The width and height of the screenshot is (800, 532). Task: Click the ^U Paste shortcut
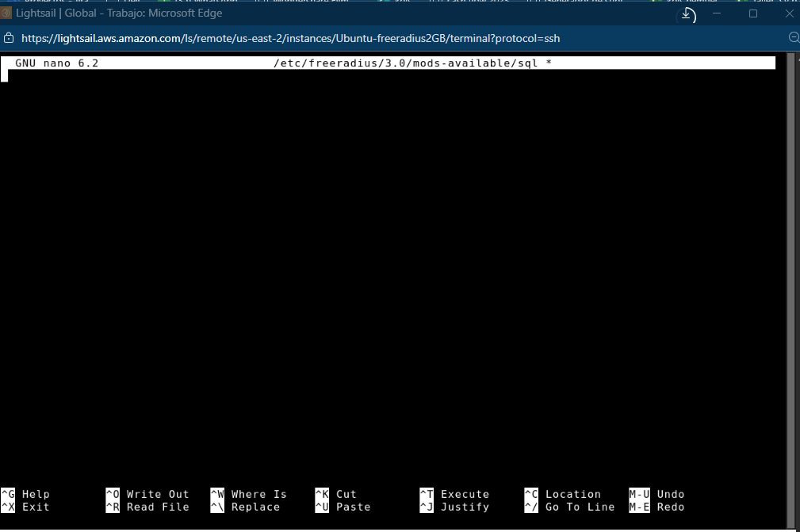coord(343,507)
